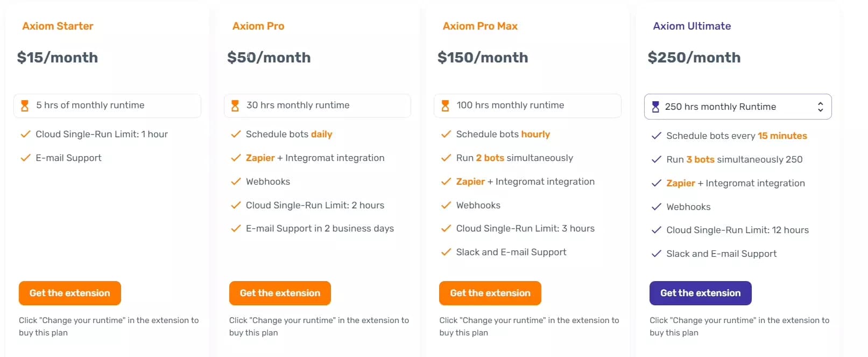Click the hourglass icon beside 30 hrs runtime
Screen dimensions: 868x357
[235, 105]
